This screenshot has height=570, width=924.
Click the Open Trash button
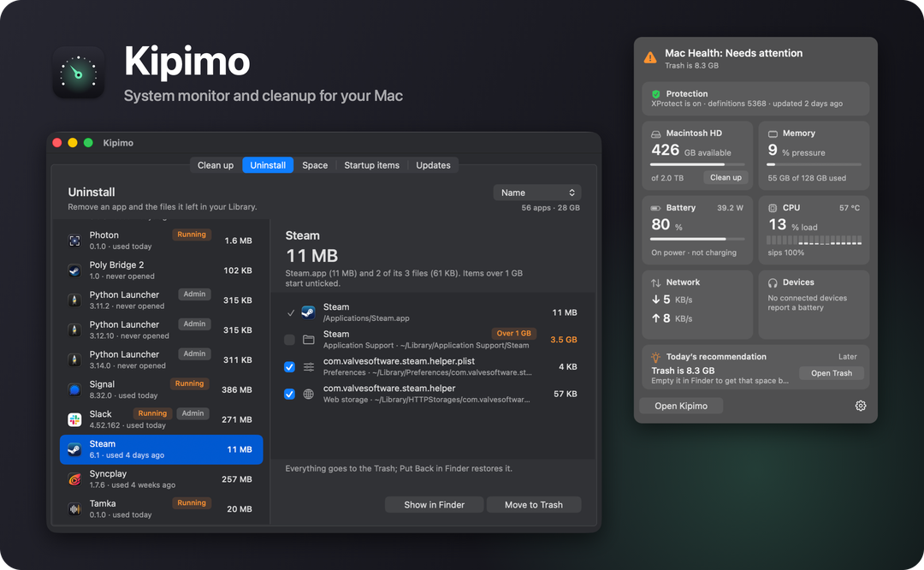pyautogui.click(x=832, y=373)
